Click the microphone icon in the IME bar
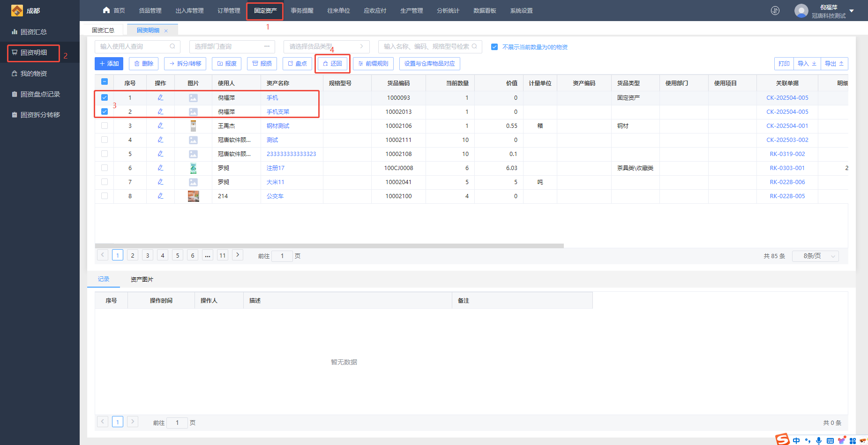The image size is (868, 445). pyautogui.click(x=818, y=440)
